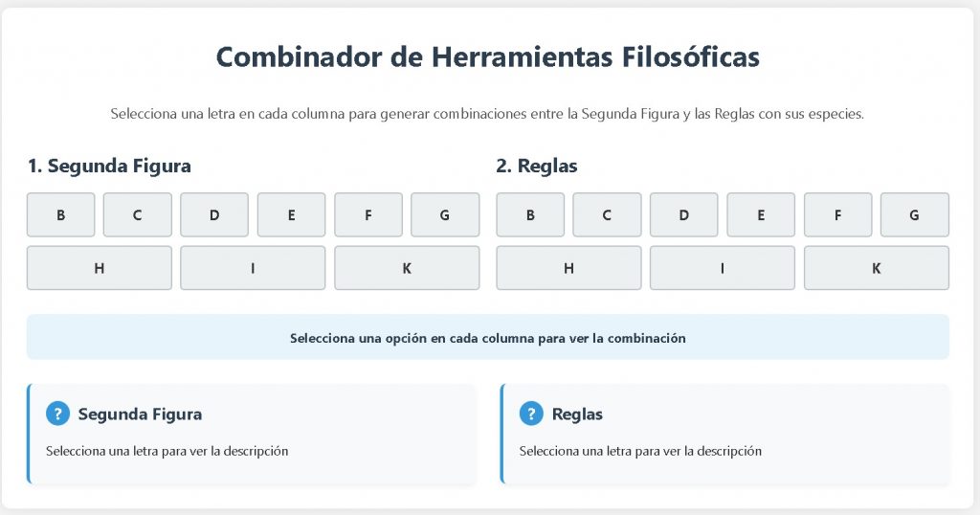
Task: Select letter E in Reglas
Action: coord(762,214)
